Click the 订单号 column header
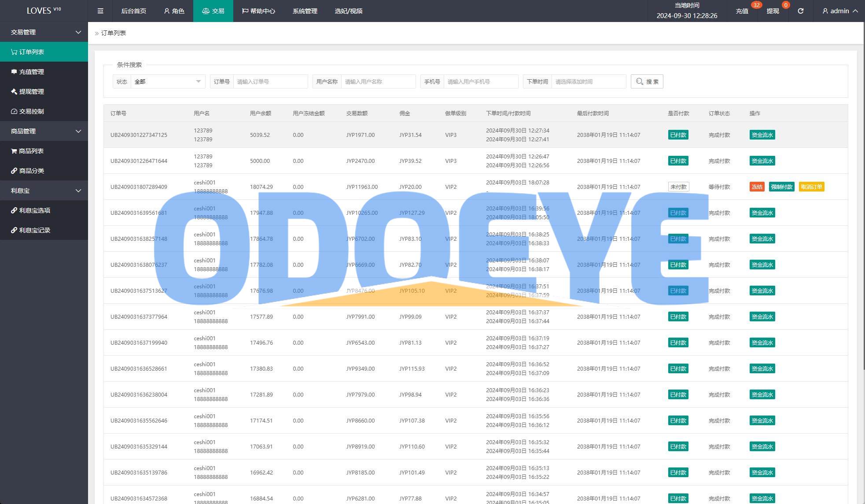This screenshot has width=865, height=504. click(x=118, y=113)
